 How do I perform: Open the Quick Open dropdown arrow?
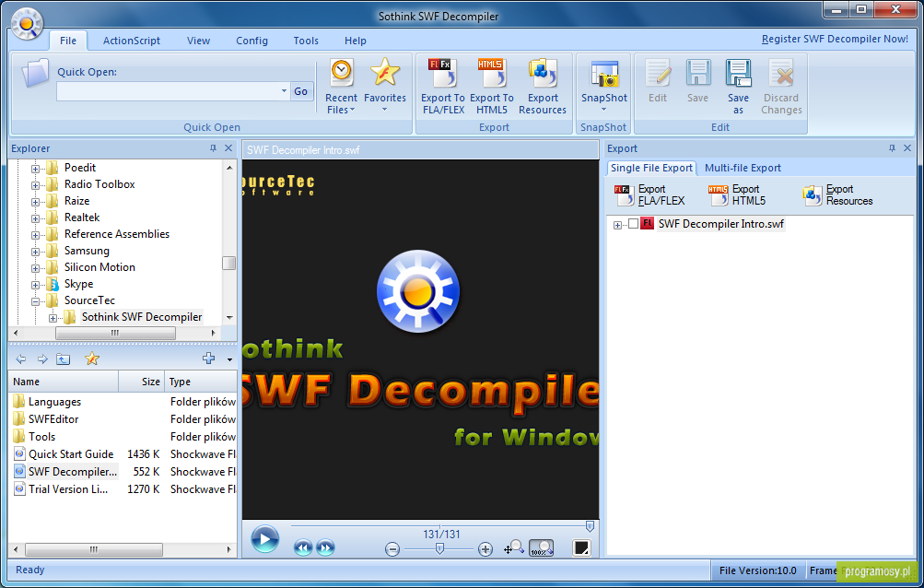284,91
